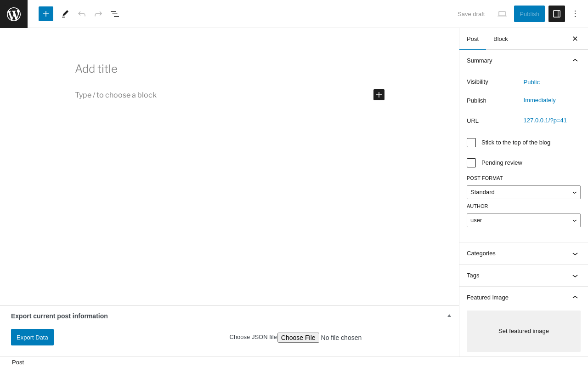Toggle the Settings sidebar icon

557,14
